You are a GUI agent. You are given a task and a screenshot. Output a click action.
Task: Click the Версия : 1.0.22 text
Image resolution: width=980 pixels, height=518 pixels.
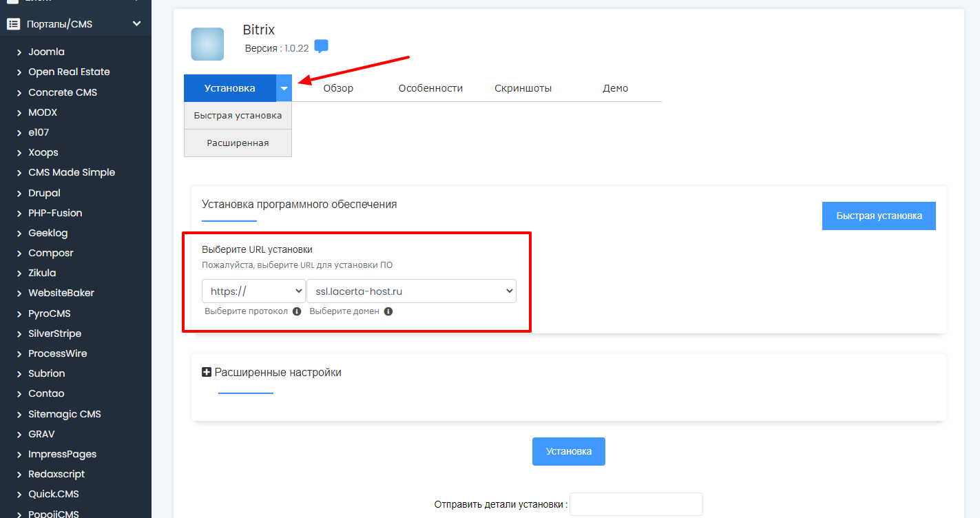(278, 48)
